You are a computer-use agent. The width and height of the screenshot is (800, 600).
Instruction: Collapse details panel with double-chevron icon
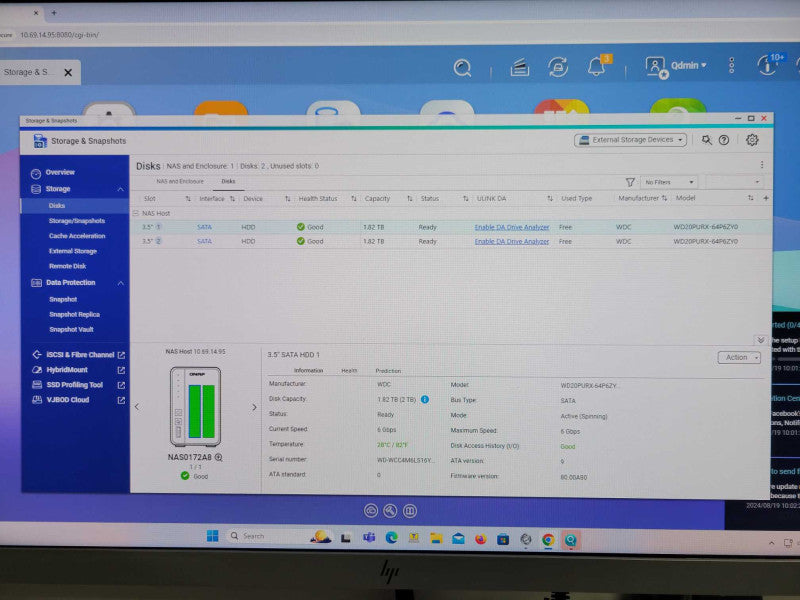pos(761,340)
